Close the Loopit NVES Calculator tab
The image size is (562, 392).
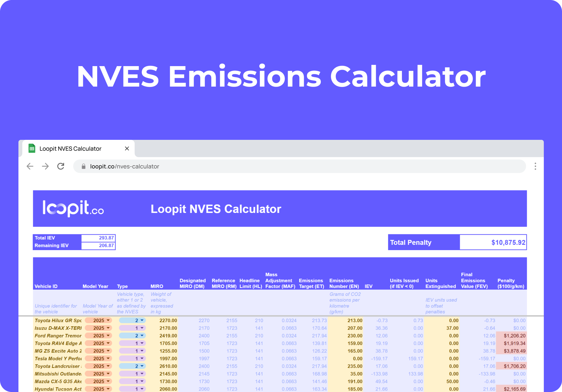pos(127,148)
